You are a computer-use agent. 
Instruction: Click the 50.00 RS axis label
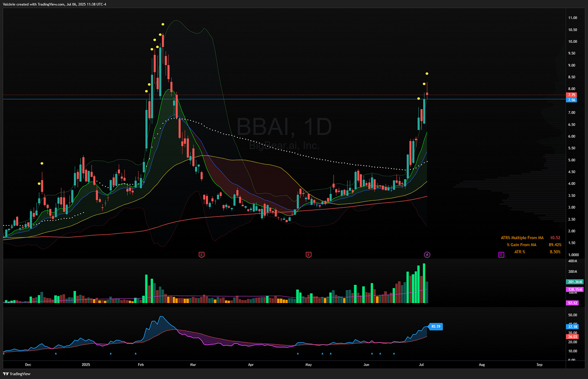click(x=573, y=315)
